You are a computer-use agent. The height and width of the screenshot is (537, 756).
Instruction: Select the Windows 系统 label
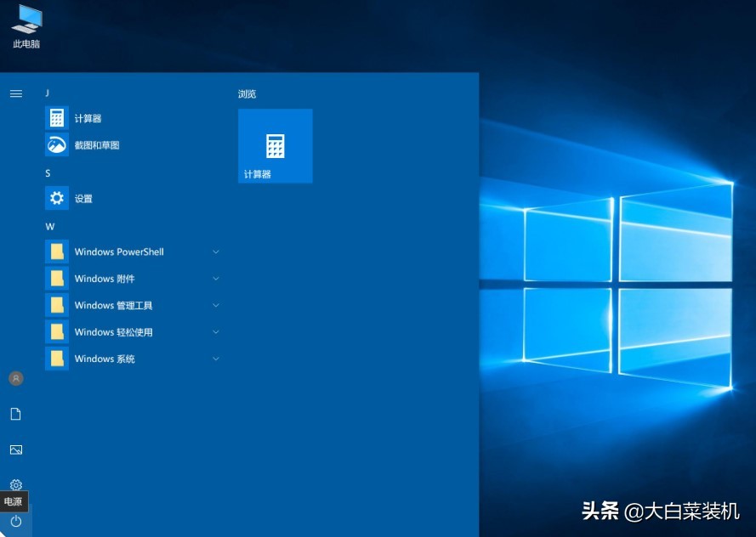(x=105, y=359)
